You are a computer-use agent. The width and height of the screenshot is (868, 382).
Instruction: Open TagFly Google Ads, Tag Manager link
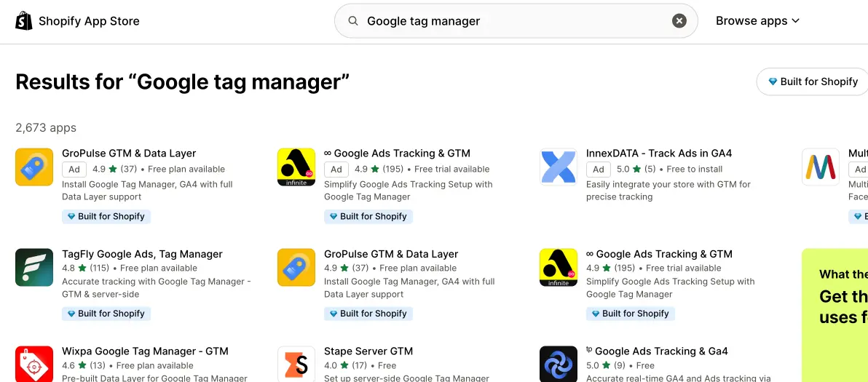coord(142,254)
